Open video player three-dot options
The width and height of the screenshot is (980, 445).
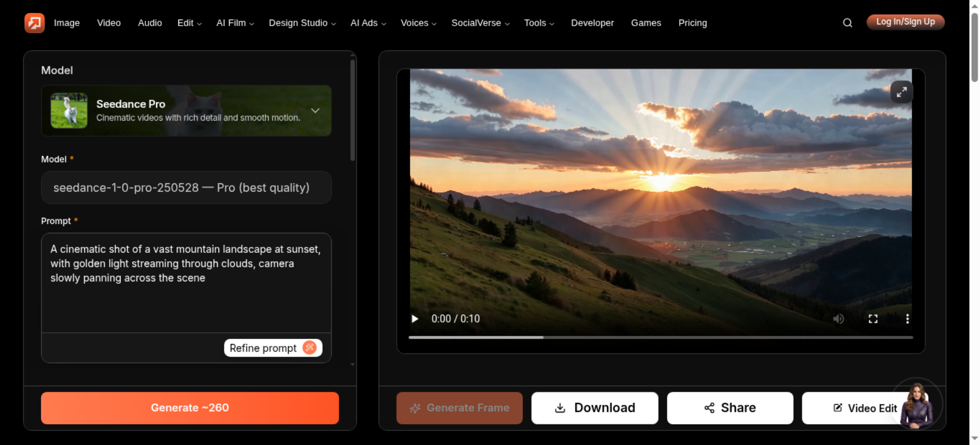coord(907,319)
